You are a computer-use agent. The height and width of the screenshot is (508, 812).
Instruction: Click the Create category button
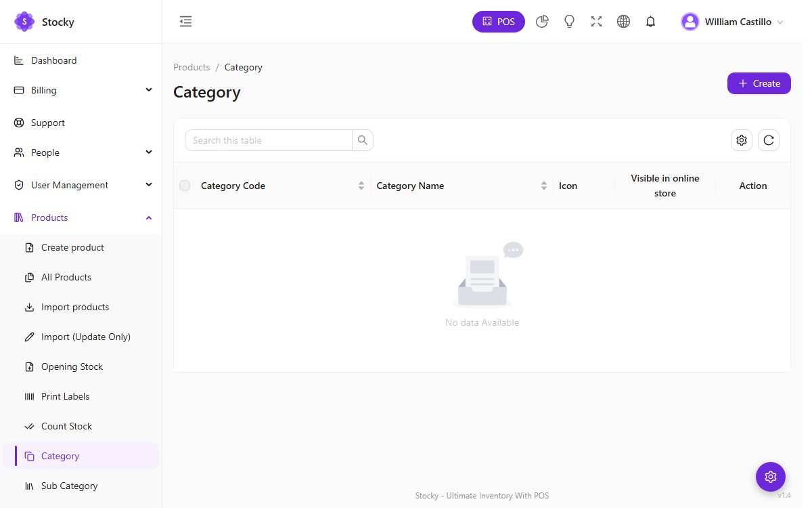click(759, 83)
